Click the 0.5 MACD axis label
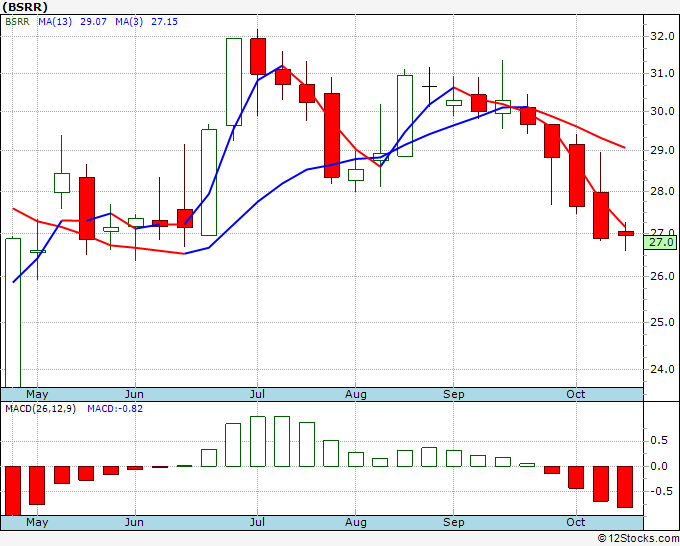 click(659, 441)
